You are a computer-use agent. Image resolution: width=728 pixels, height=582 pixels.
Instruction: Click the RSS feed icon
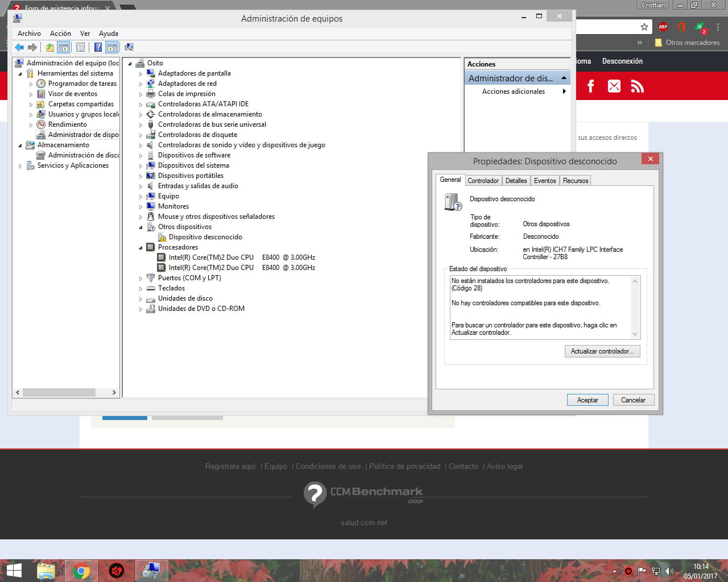pos(637,86)
